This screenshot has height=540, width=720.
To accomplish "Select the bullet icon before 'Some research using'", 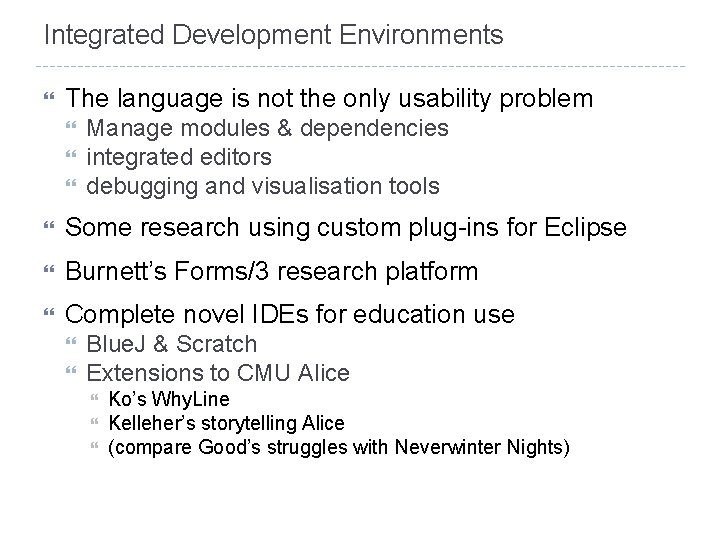I will click(x=49, y=225).
